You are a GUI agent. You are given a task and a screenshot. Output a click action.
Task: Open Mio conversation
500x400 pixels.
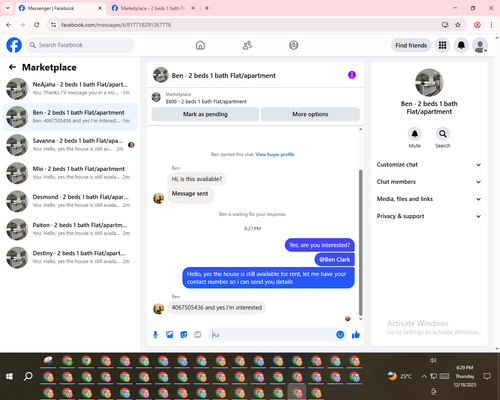(70, 173)
